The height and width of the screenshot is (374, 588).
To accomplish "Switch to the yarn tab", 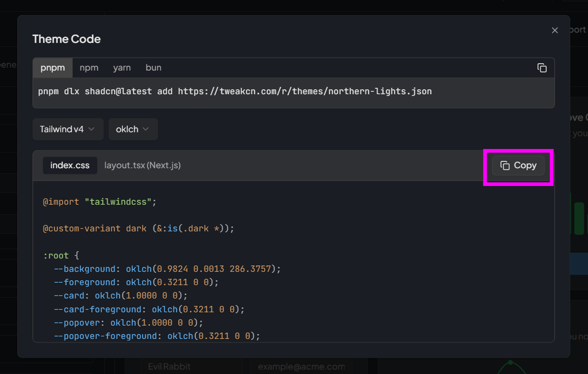I will (x=122, y=68).
